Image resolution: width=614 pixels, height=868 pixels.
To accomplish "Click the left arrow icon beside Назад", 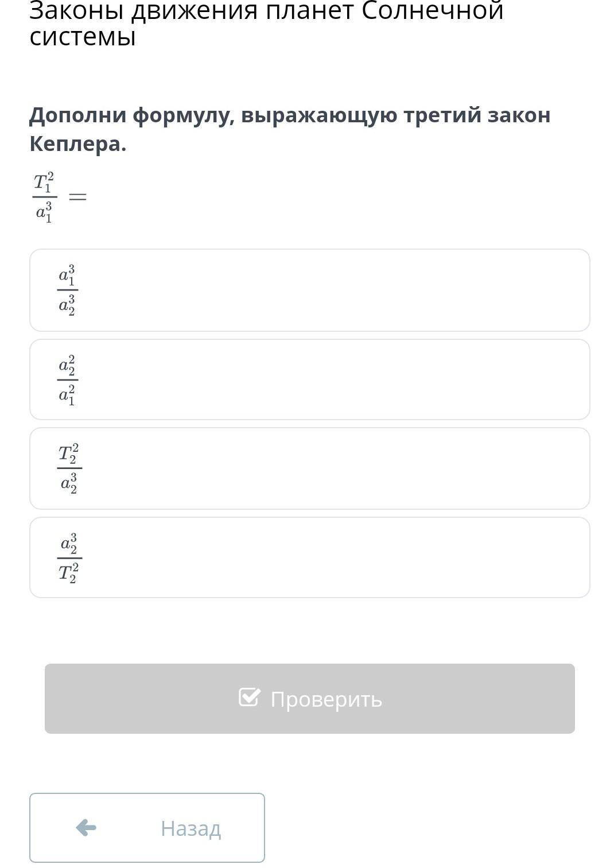I will [86, 828].
